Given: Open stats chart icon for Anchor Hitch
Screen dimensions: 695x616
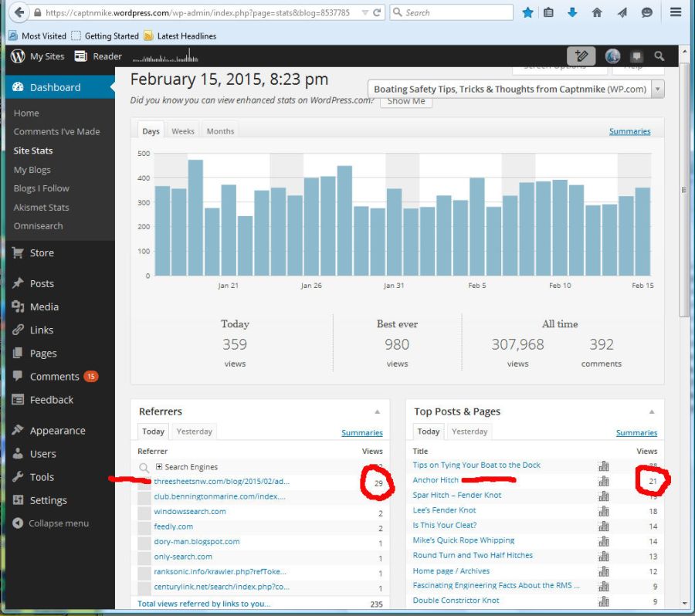Looking at the screenshot, I should pos(603,480).
